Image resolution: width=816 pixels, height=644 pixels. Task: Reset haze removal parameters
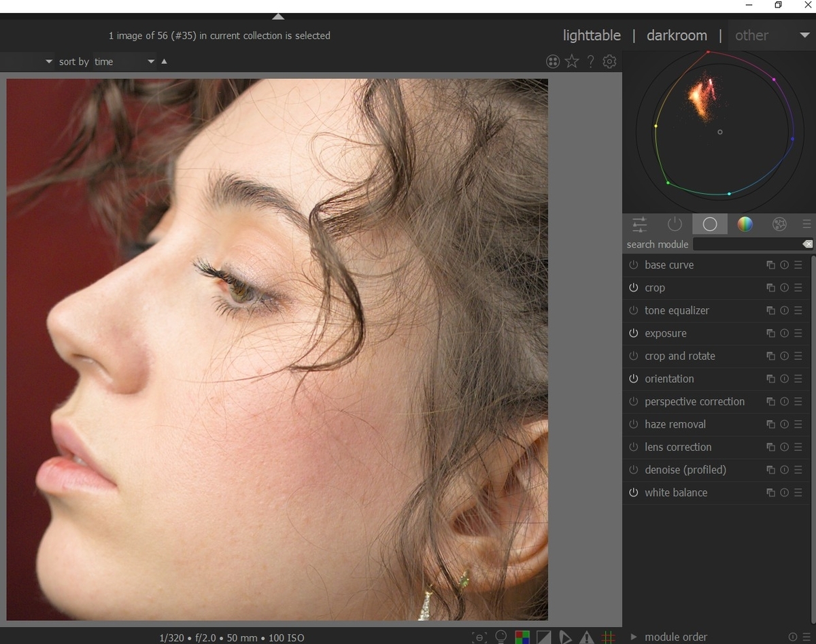(784, 424)
